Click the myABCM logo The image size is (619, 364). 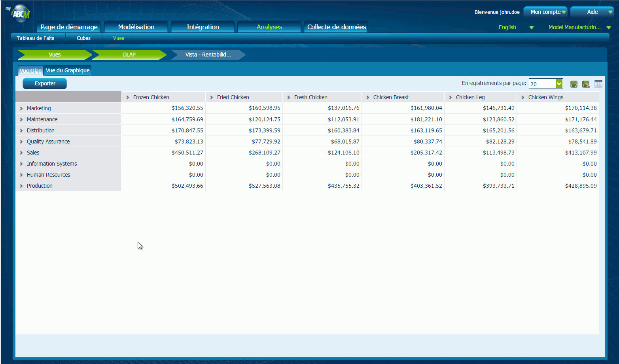pos(19,13)
